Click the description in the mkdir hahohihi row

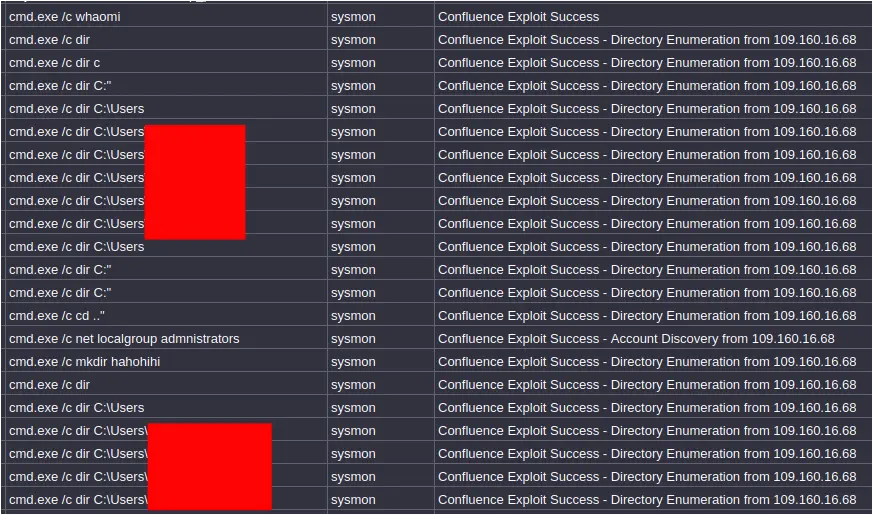coord(646,362)
